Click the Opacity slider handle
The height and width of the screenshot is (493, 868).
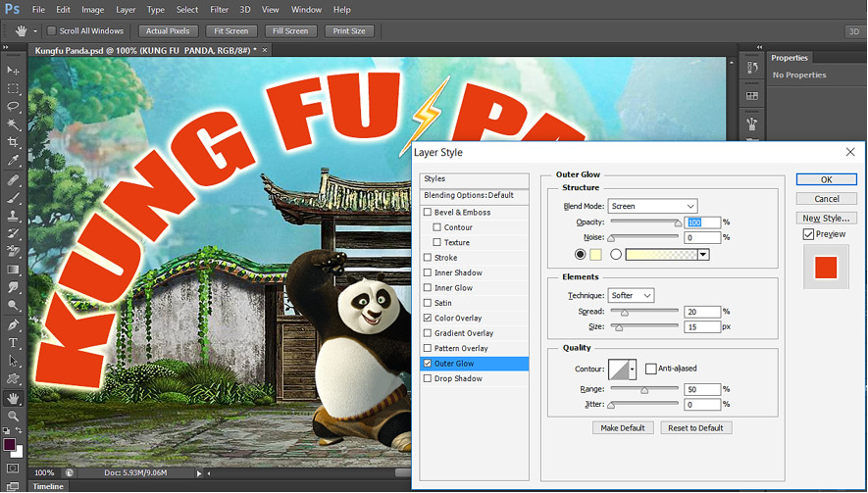pyautogui.click(x=678, y=223)
